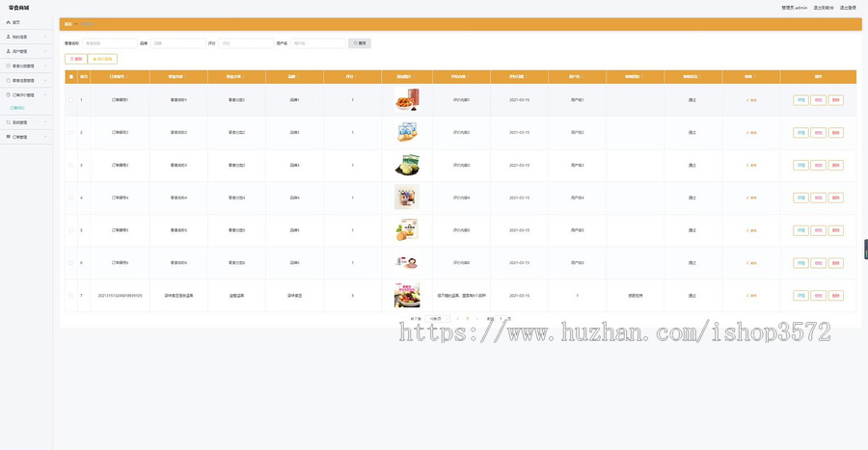Go to the next page arrow in pagination
This screenshot has width=868, height=450.
click(477, 319)
